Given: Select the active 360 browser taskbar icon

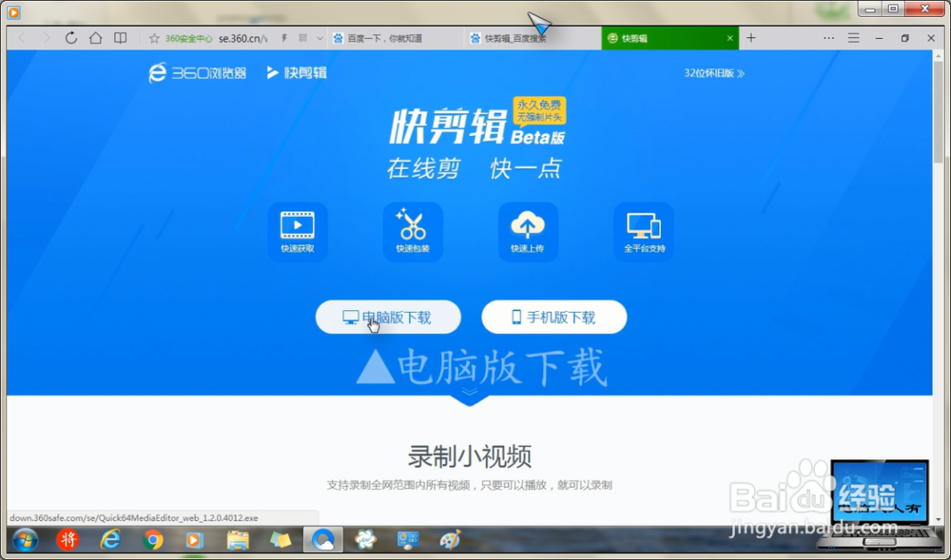Looking at the screenshot, I should [322, 539].
